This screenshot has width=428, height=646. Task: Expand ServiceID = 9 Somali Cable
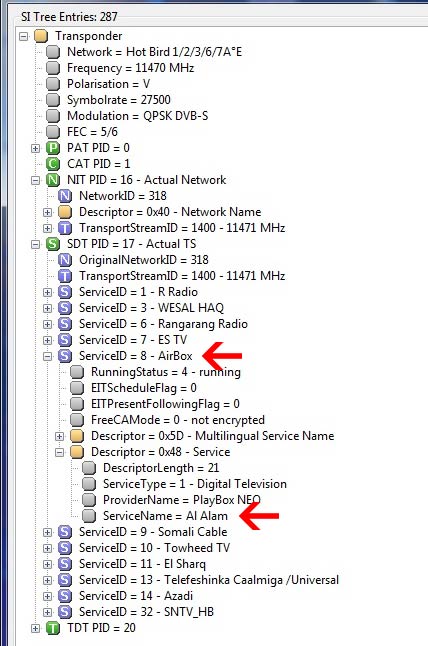(48, 532)
